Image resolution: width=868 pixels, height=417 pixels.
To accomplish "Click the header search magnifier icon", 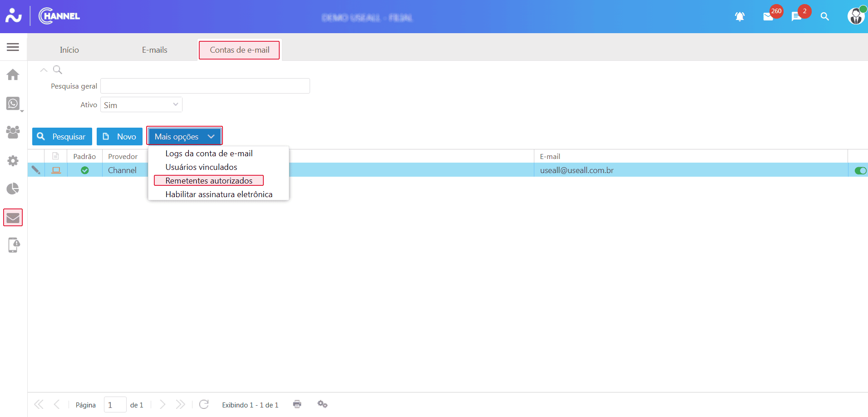I will click(x=825, y=17).
